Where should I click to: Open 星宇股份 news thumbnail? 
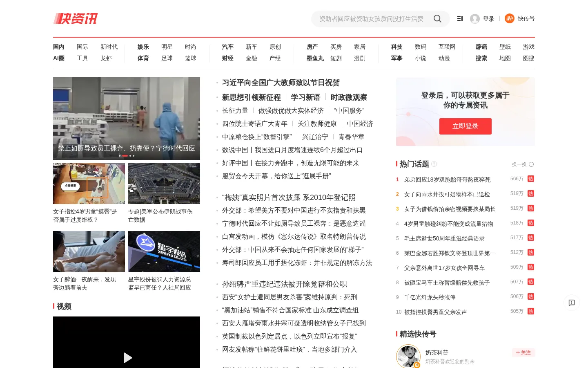(164, 251)
